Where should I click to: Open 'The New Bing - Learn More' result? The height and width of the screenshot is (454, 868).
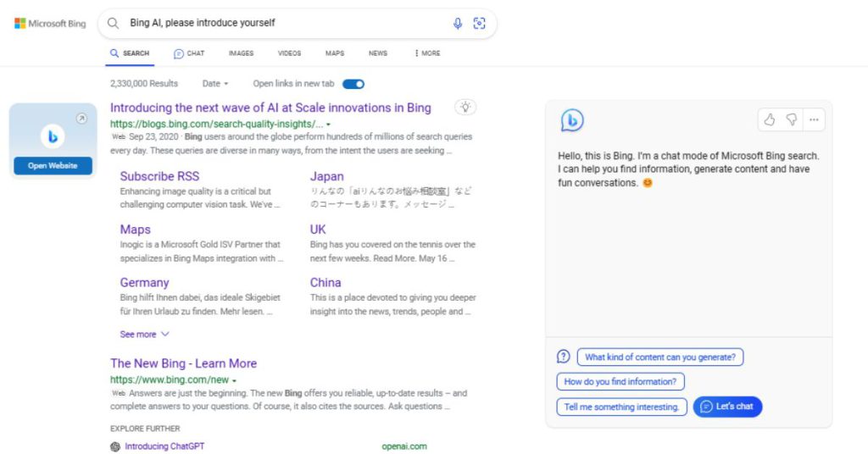(183, 363)
